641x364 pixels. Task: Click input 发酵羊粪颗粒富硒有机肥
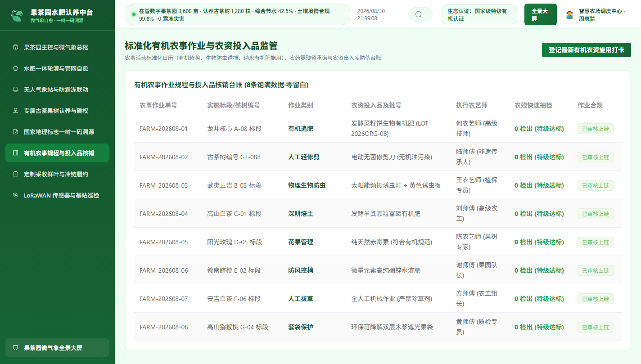tap(386, 214)
